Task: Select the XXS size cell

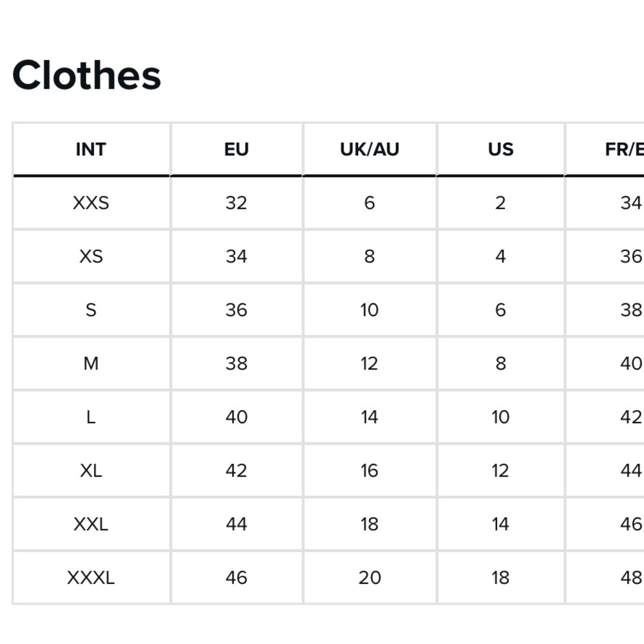Action: (91, 203)
